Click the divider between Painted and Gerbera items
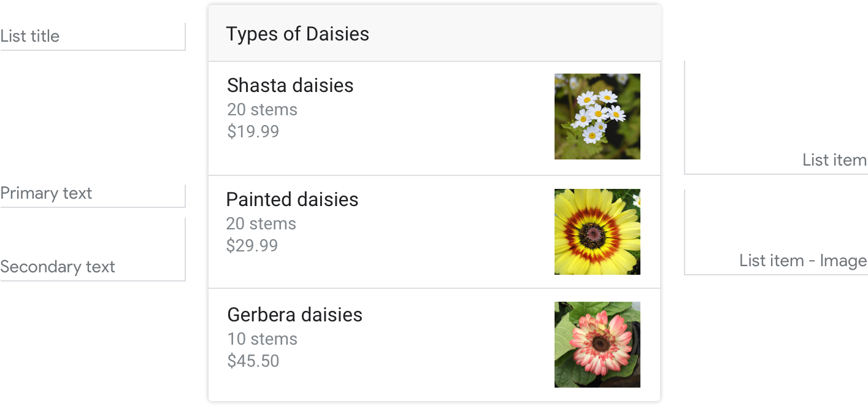The height and width of the screenshot is (406, 868). tap(434, 288)
